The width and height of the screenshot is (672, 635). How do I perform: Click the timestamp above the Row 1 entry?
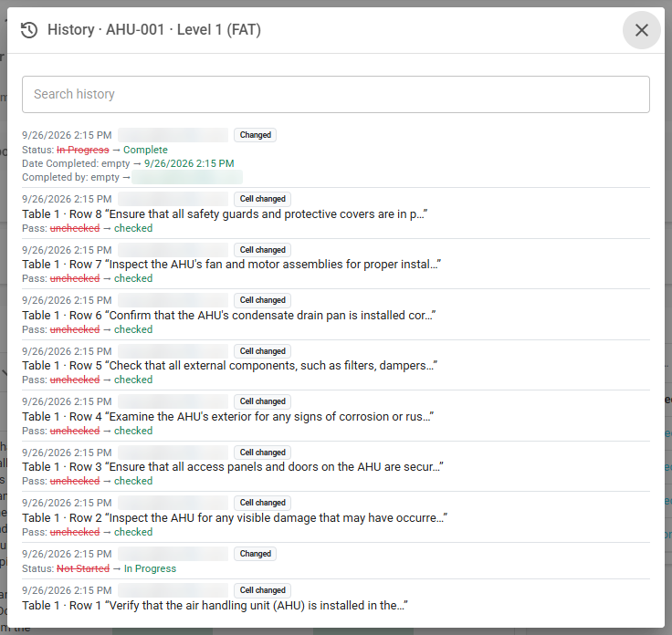[x=67, y=590]
